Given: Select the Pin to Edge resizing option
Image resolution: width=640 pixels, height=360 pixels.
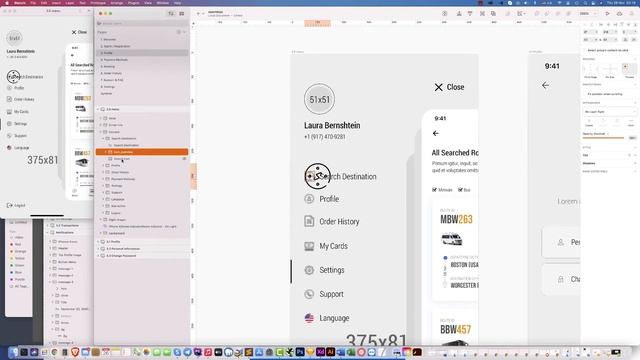Looking at the screenshot, I should tap(590, 69).
